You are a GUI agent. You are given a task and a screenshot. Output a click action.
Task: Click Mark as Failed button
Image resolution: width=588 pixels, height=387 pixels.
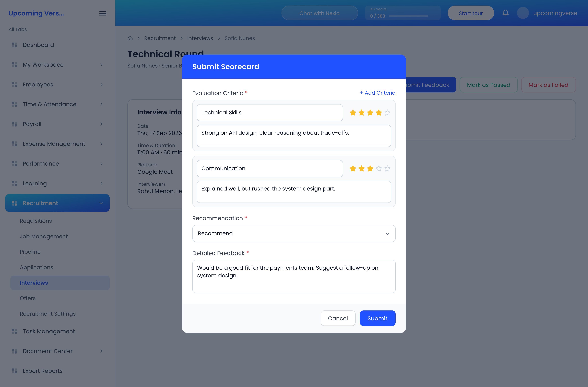[548, 85]
